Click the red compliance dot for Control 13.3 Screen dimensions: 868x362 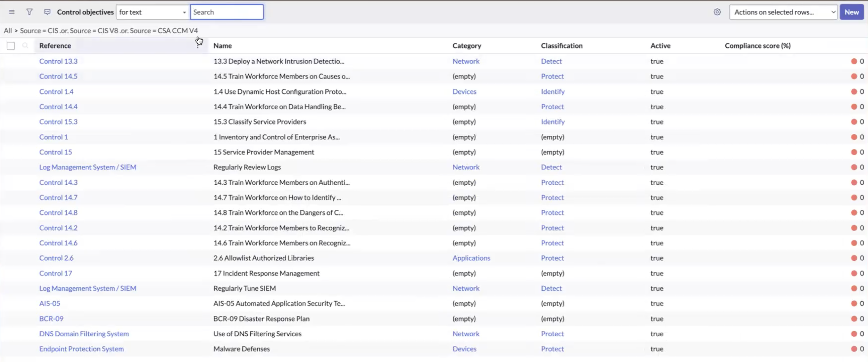pos(854,61)
